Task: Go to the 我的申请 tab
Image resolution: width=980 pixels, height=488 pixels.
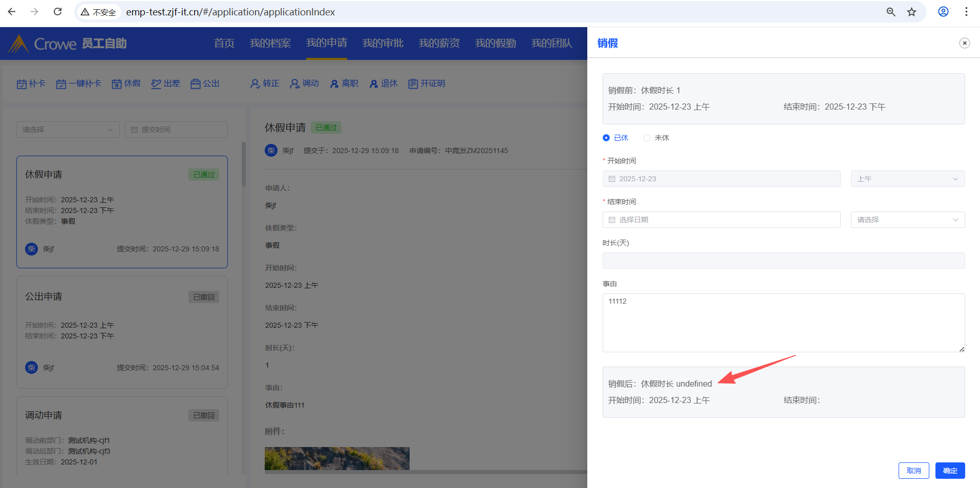Action: (327, 43)
